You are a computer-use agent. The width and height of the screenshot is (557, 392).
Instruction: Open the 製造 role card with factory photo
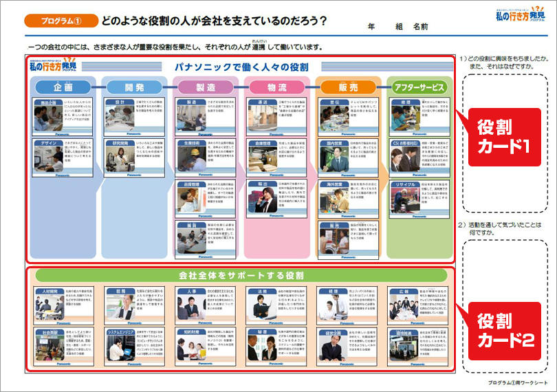point(206,117)
